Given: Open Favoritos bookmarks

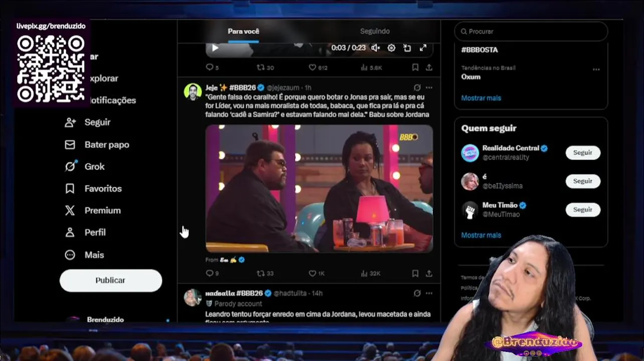Looking at the screenshot, I should coord(93,189).
